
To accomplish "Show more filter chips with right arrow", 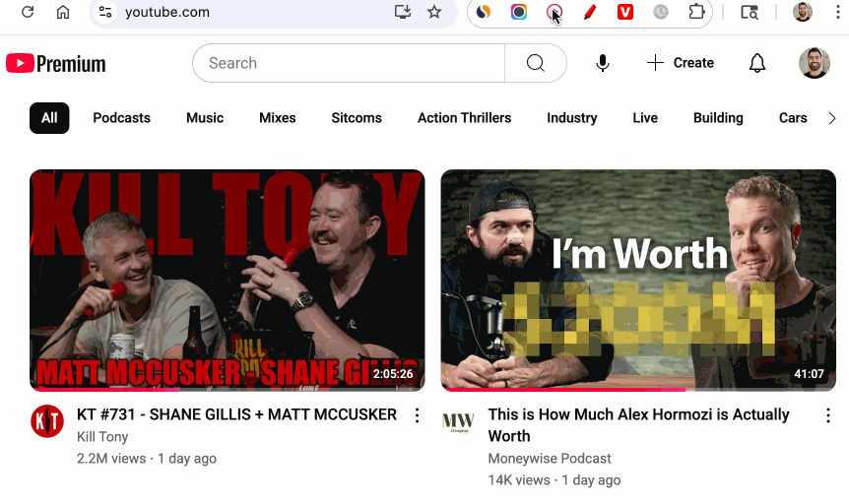I will point(831,118).
